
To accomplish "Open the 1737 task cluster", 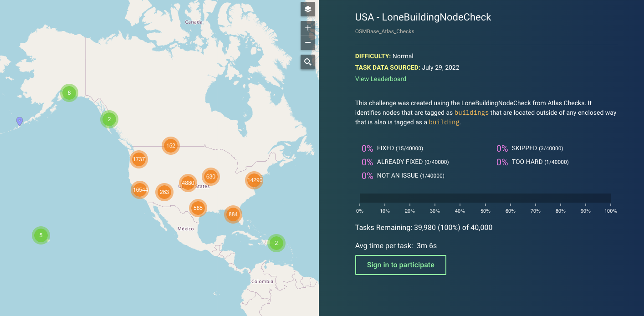I will [138, 159].
